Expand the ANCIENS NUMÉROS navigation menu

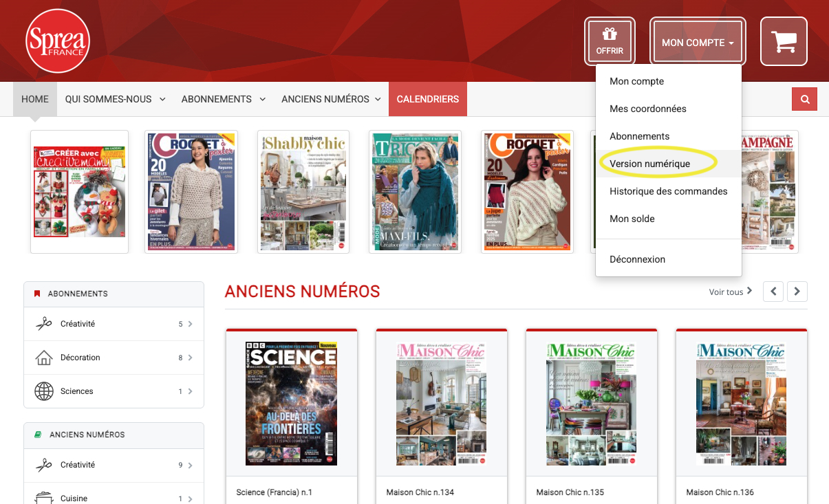click(x=330, y=99)
